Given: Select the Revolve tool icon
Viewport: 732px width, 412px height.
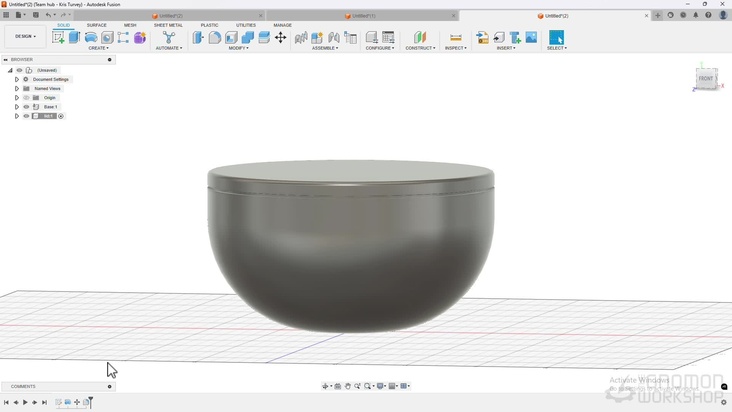Looking at the screenshot, I should 91,37.
